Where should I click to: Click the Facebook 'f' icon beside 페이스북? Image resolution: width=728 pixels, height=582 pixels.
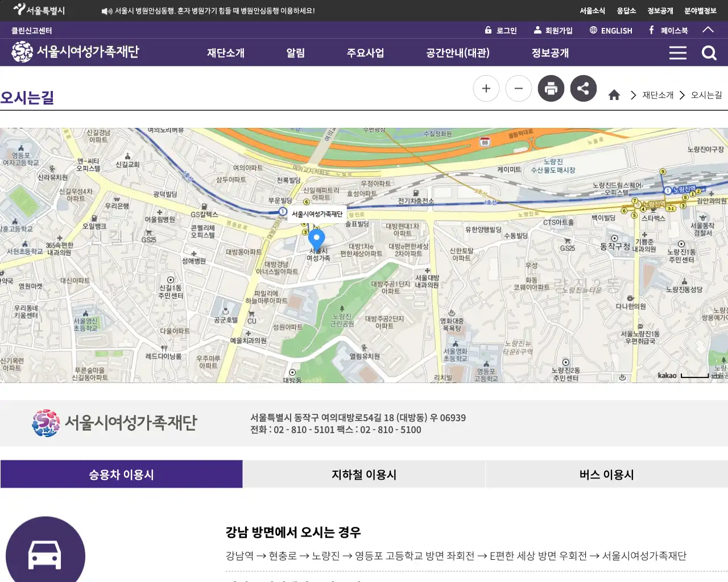(650, 30)
